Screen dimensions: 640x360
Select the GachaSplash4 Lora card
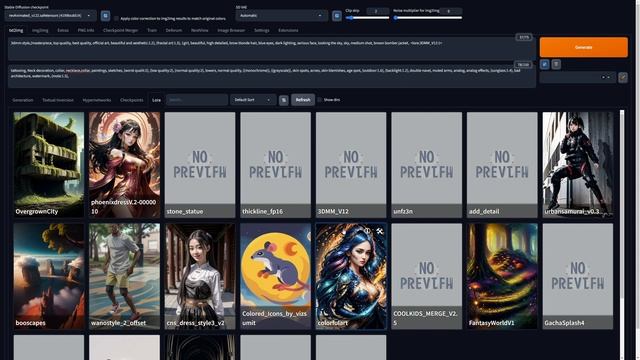point(578,276)
